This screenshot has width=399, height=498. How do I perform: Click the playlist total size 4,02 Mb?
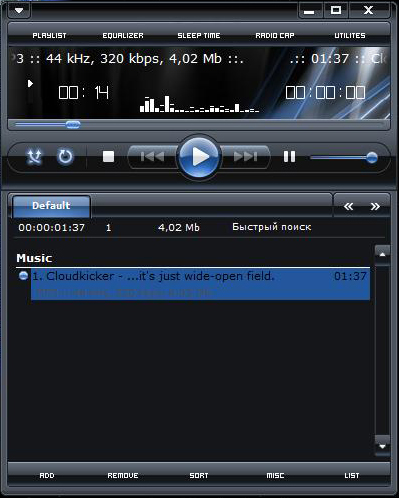[179, 228]
